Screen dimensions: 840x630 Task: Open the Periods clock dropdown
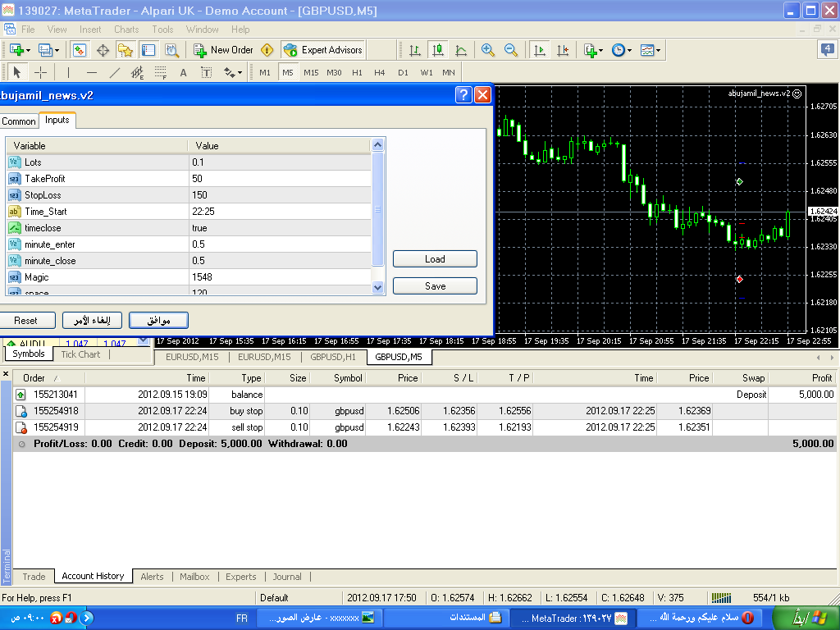click(x=622, y=50)
